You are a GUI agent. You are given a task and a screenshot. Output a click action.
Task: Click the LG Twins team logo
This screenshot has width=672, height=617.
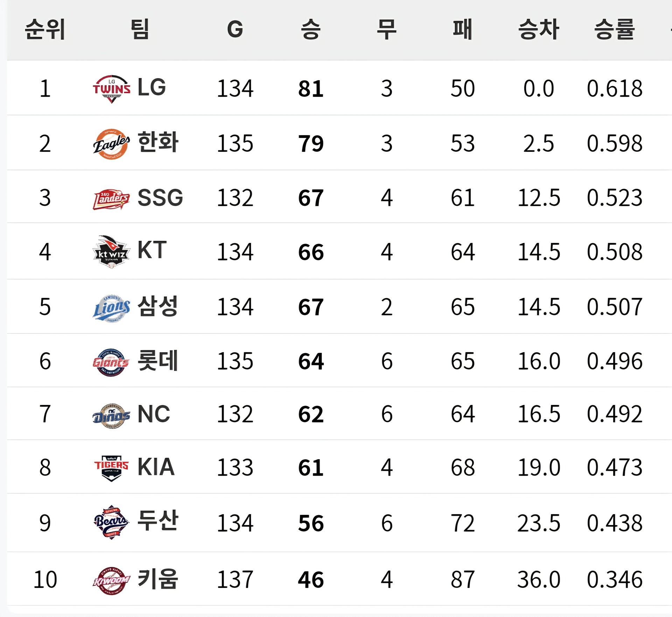pos(111,89)
